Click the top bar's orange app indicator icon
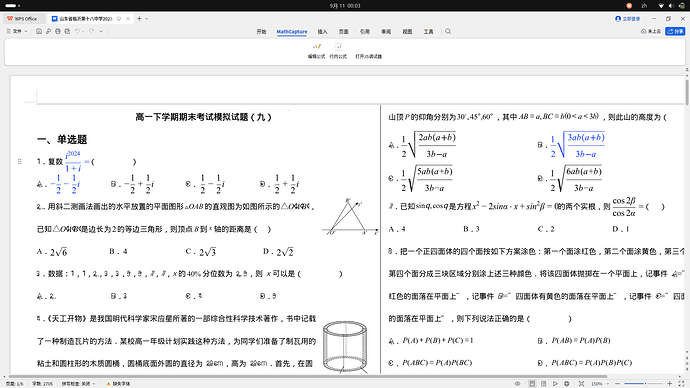The width and height of the screenshot is (690, 388). point(629,6)
